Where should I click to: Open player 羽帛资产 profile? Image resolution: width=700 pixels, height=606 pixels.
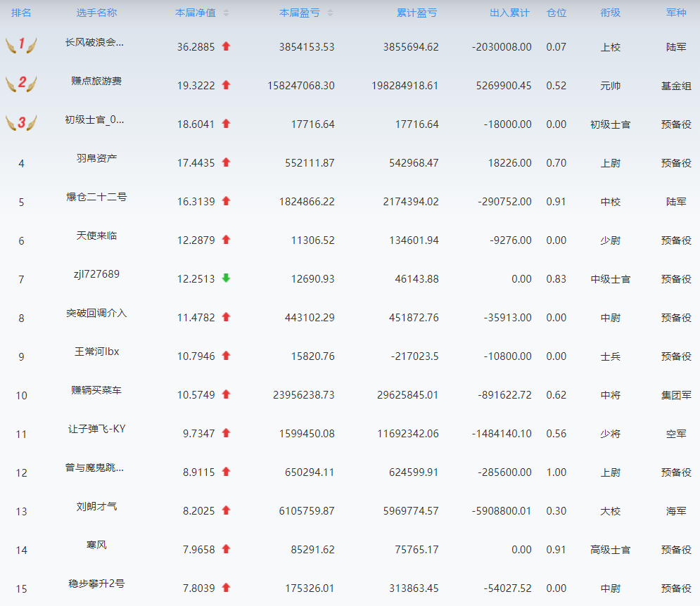point(96,158)
